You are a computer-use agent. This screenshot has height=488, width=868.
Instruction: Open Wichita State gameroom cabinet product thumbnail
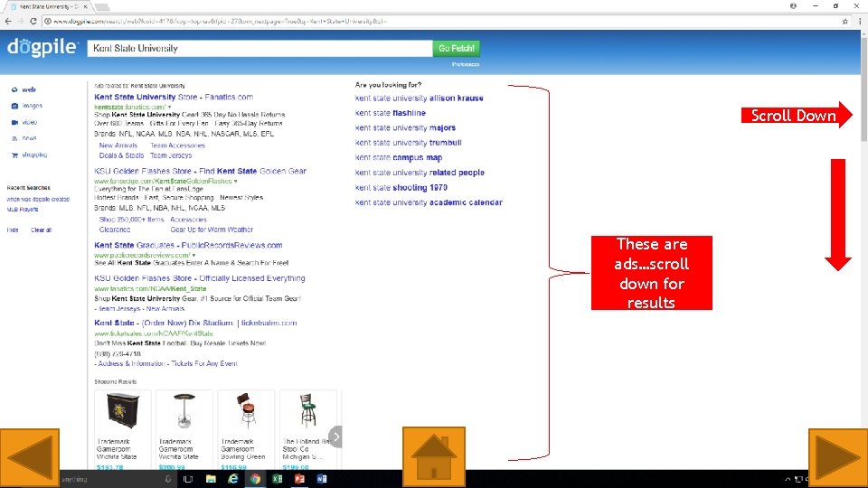point(123,410)
